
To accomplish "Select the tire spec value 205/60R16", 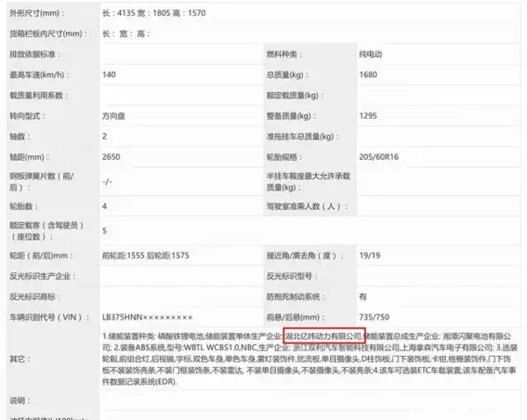I will point(379,157).
